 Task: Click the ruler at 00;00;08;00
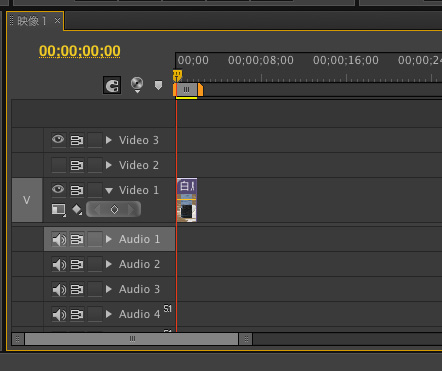pos(261,60)
